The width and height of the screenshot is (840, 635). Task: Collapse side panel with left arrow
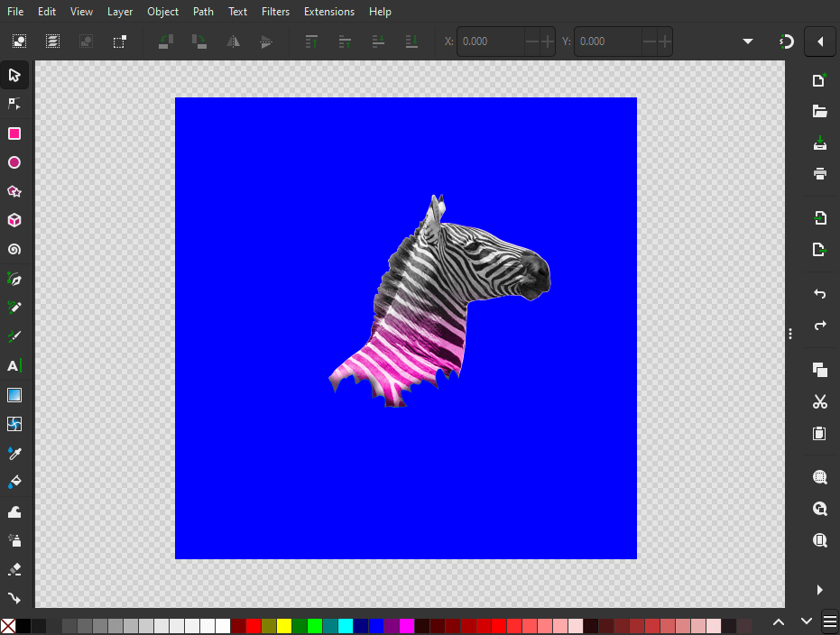[820, 41]
